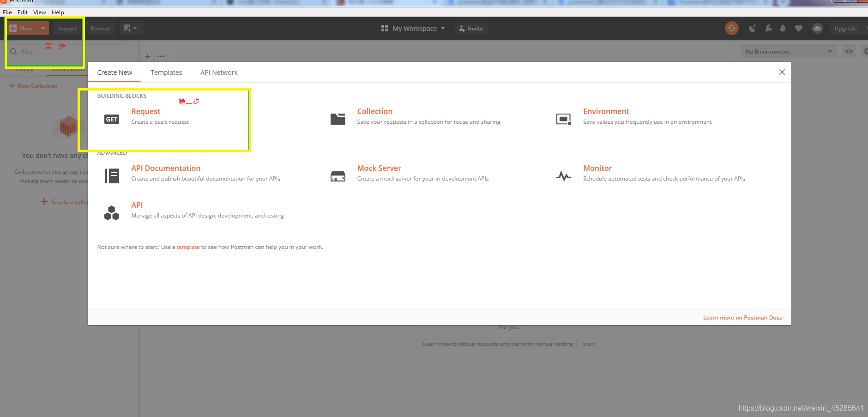Select the API option
This screenshot has height=417, width=868.
click(x=137, y=205)
